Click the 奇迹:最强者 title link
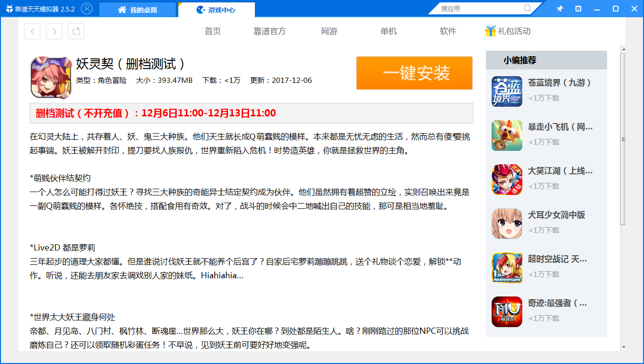Screen dimensions: 644x364 pos(557,303)
